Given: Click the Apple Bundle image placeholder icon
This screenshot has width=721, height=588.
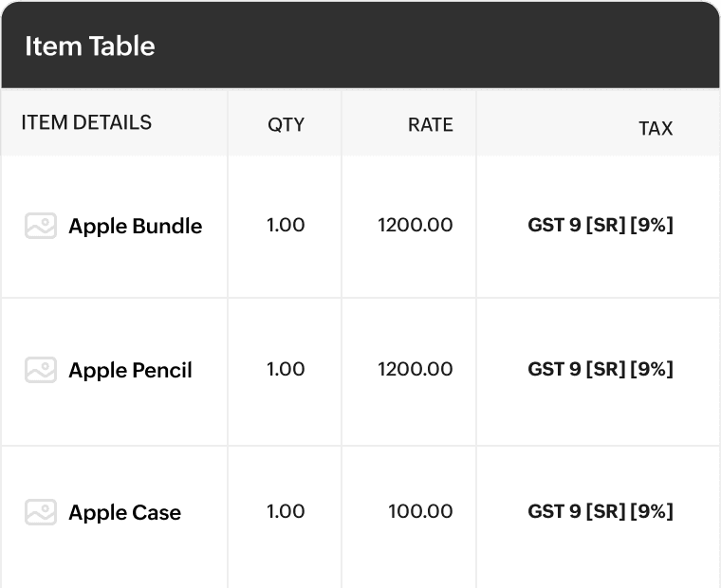Looking at the screenshot, I should click(x=41, y=226).
